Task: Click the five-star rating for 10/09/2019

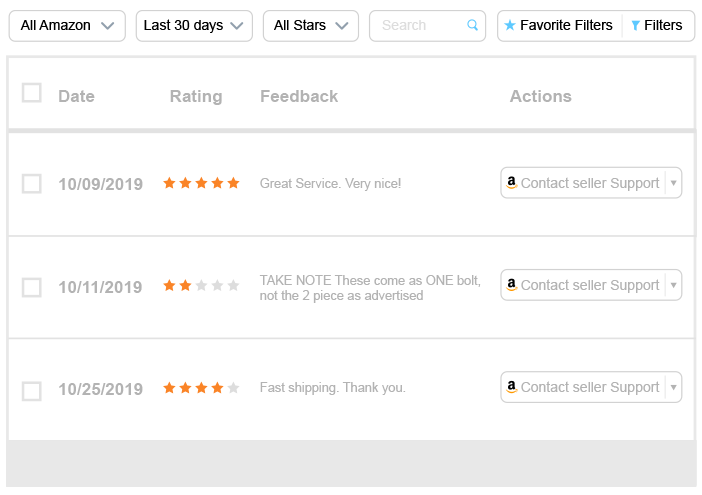Action: point(201,183)
